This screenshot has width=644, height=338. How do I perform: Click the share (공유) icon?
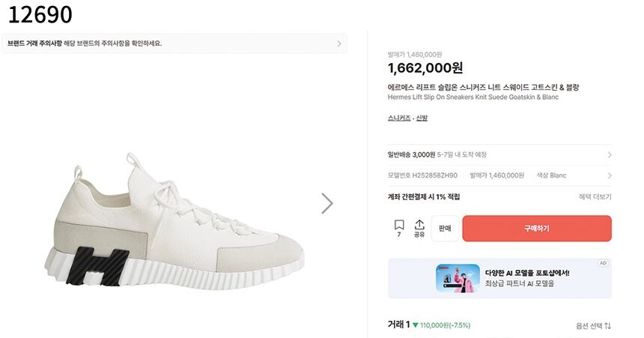(419, 228)
